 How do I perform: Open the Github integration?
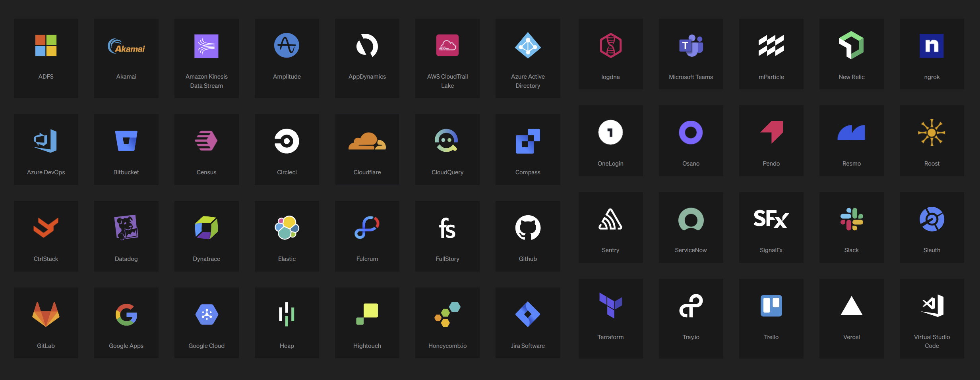coord(528,236)
